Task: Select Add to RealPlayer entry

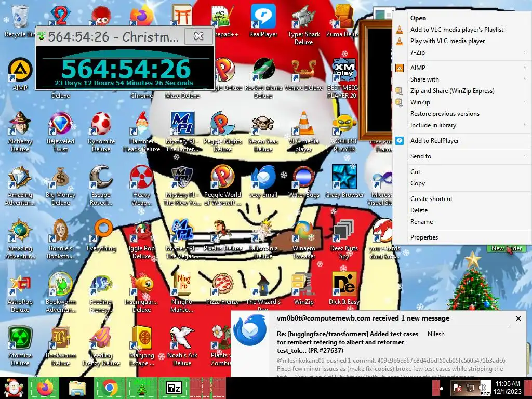Action: click(x=462, y=141)
